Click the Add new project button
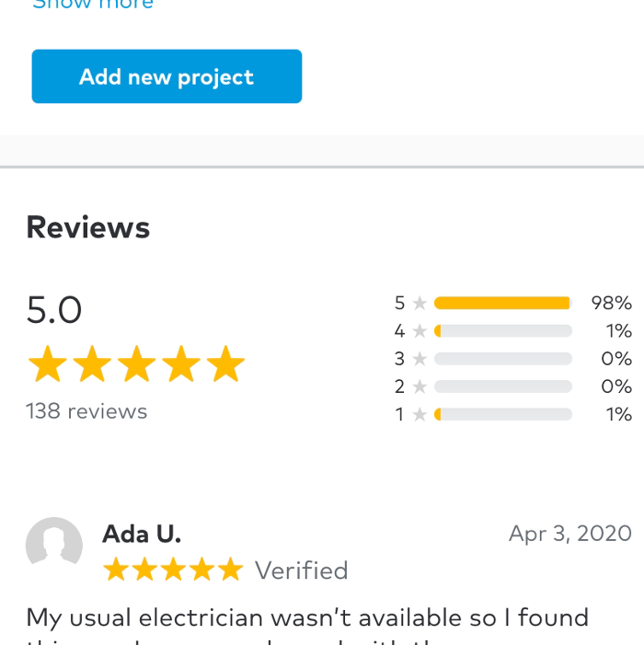The width and height of the screenshot is (644, 645). pyautogui.click(x=167, y=76)
